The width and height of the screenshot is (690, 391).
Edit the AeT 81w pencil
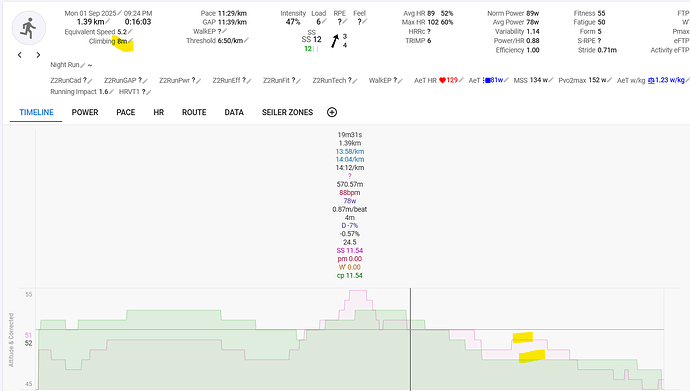click(506, 80)
